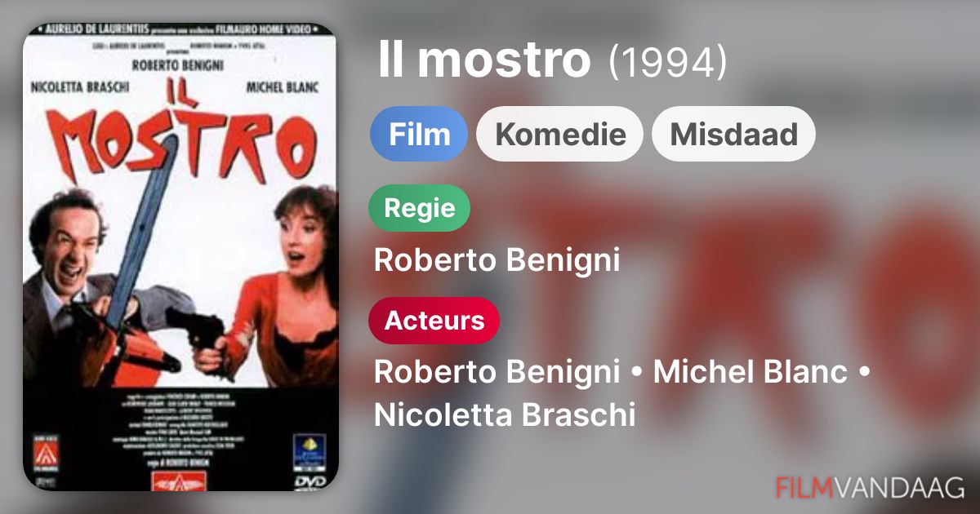Open the Misdaad genre tag
980x514 pixels.
click(x=733, y=134)
